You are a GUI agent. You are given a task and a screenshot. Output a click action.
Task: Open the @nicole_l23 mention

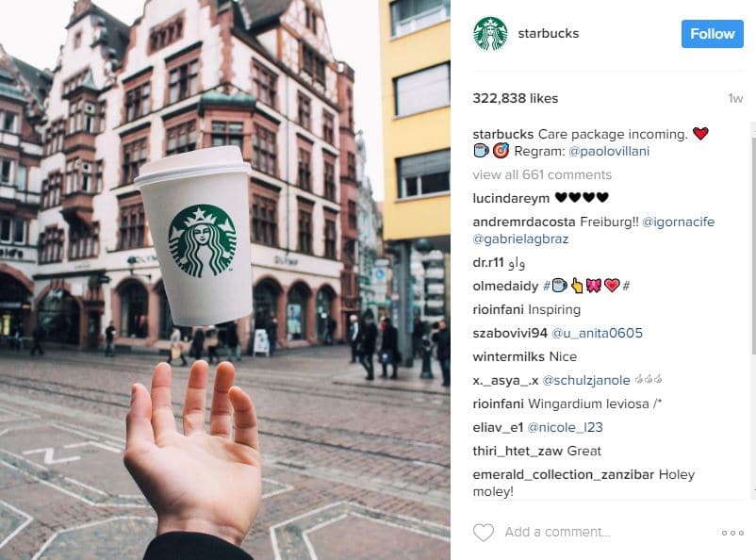pos(565,428)
